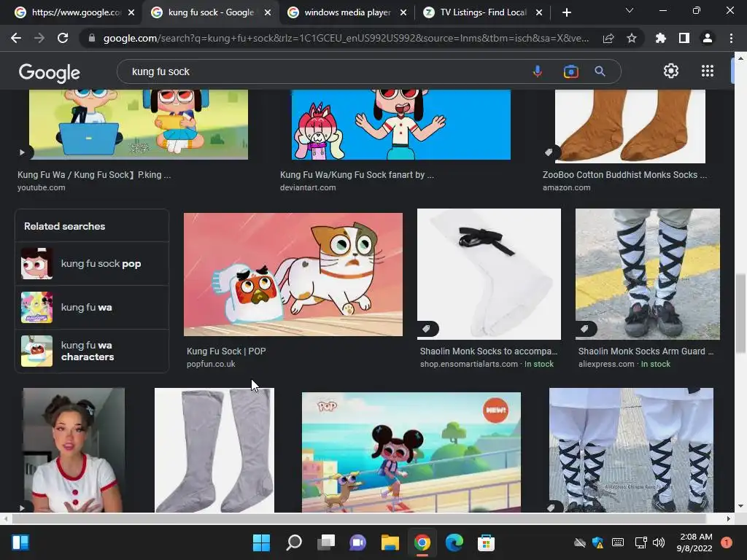Close the kung fu sock tab

(268, 12)
